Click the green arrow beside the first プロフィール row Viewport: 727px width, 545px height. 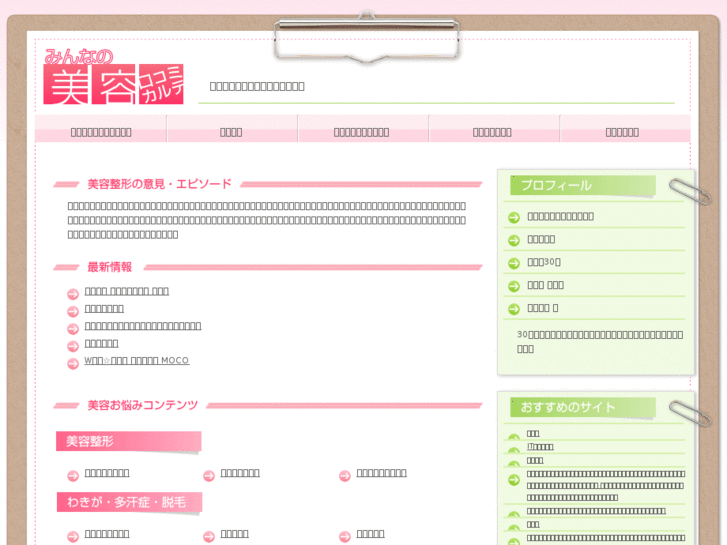[514, 217]
